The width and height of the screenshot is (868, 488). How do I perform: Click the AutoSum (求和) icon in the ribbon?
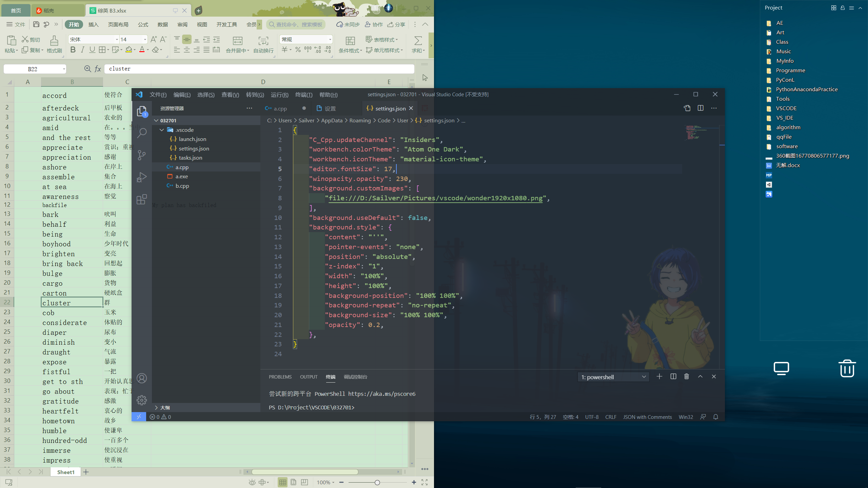tap(418, 41)
